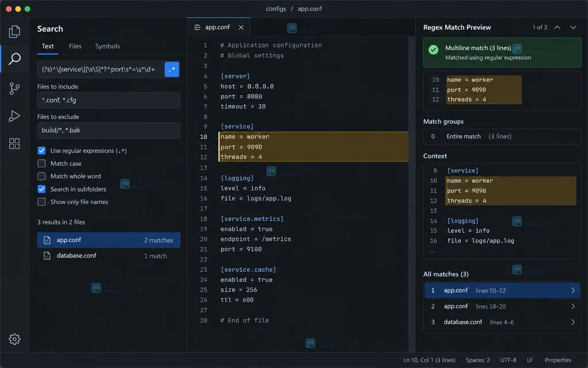The height and width of the screenshot is (368, 588).
Task: Enable the Match case checkbox
Action: (41, 163)
